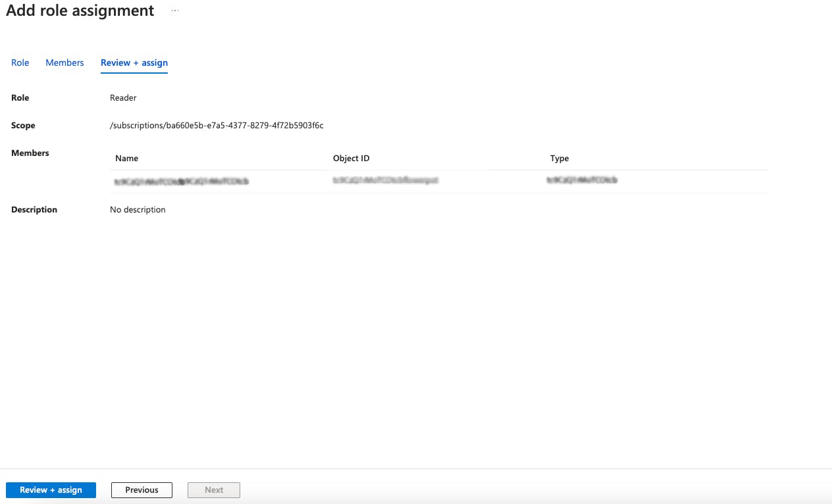Click the Object ID column header
This screenshot has height=504, width=832.
[351, 158]
